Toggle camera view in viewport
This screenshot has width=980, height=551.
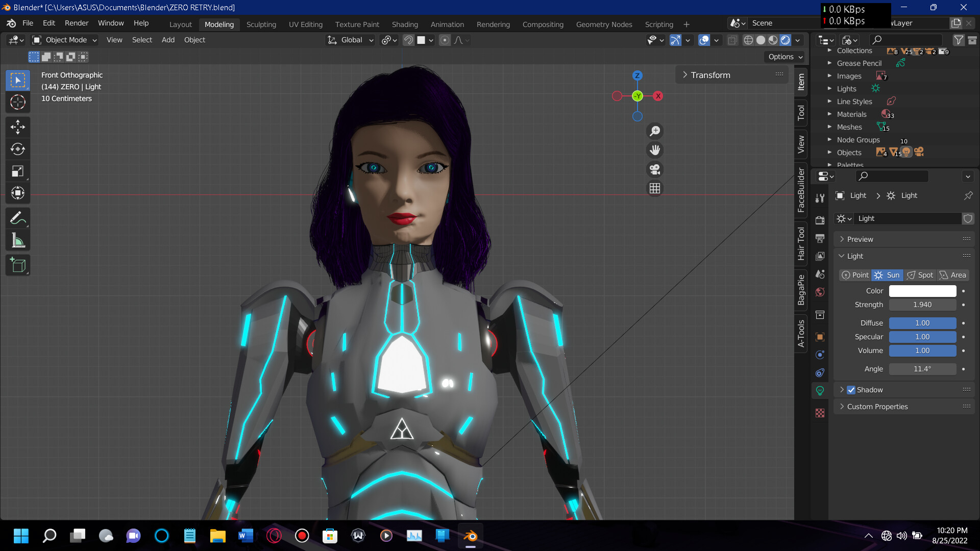(655, 169)
